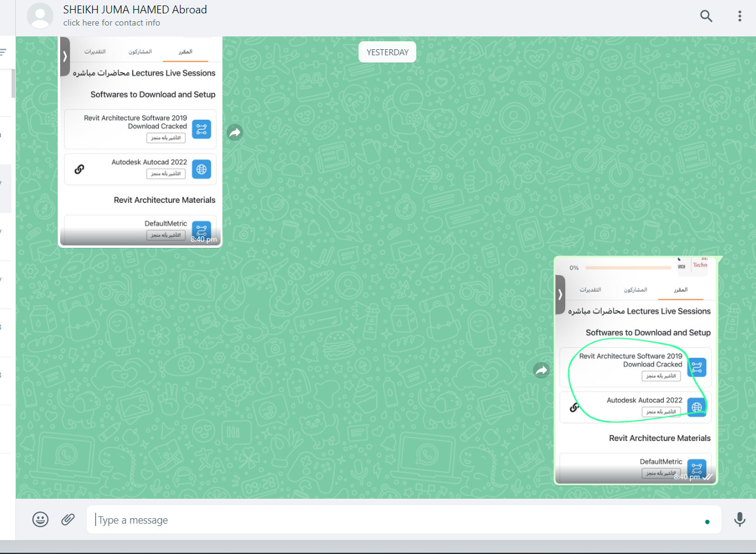Open the emoji picker
The image size is (756, 554).
[x=41, y=519]
